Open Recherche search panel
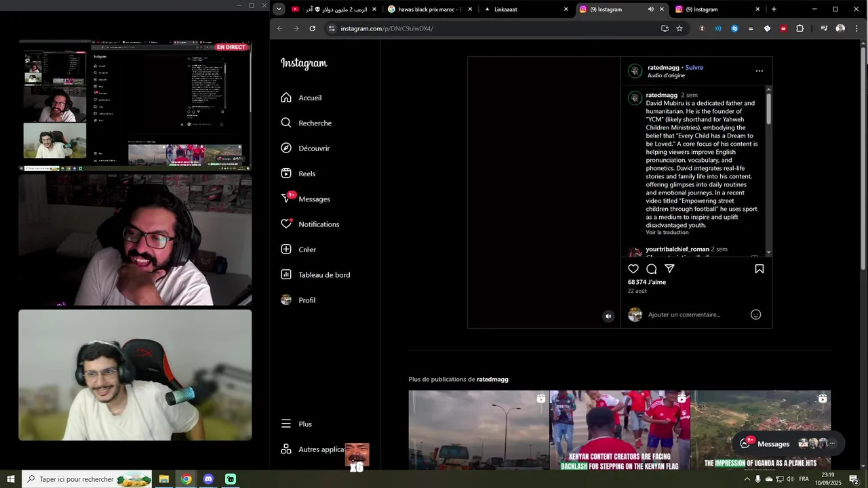Viewport: 868px width, 488px height. pos(307,123)
